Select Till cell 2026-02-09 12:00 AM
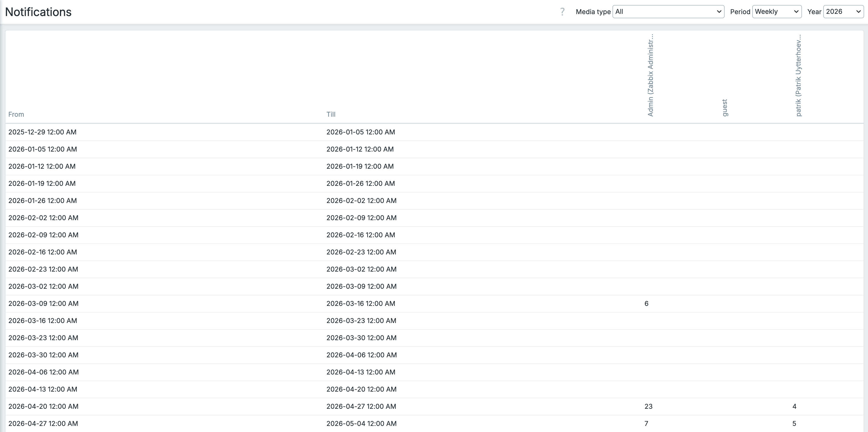The height and width of the screenshot is (432, 868). click(362, 218)
